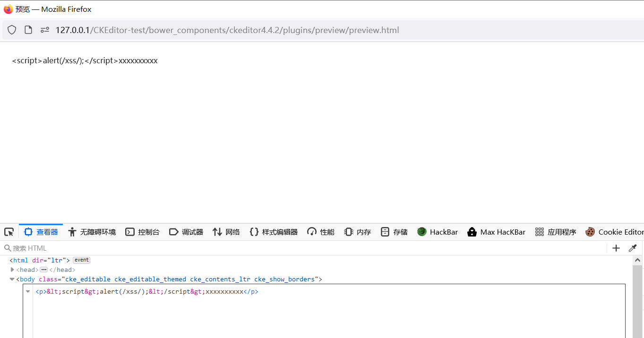644x338 pixels.
Task: Toggle the p element's expander arrow
Action: (28, 292)
